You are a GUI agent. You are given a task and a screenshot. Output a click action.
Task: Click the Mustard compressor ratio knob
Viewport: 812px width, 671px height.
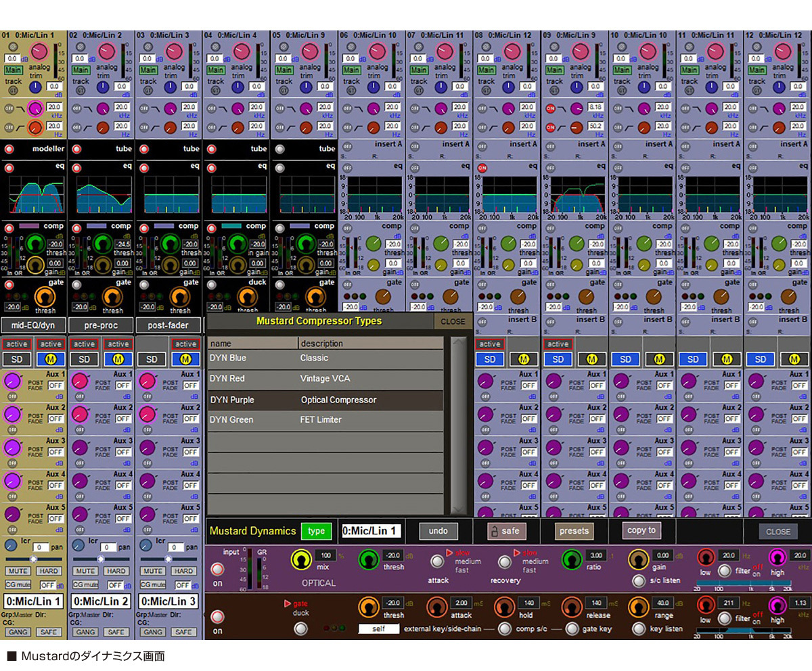[x=572, y=559]
